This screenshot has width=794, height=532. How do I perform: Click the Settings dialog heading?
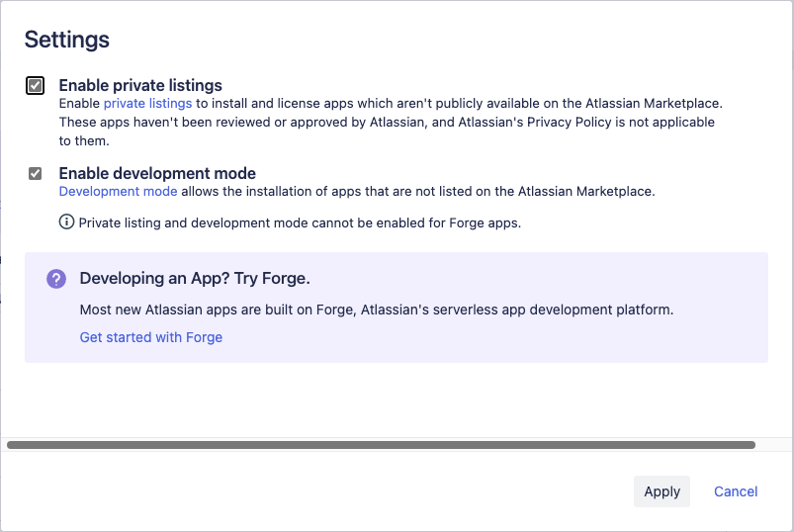coord(66,40)
